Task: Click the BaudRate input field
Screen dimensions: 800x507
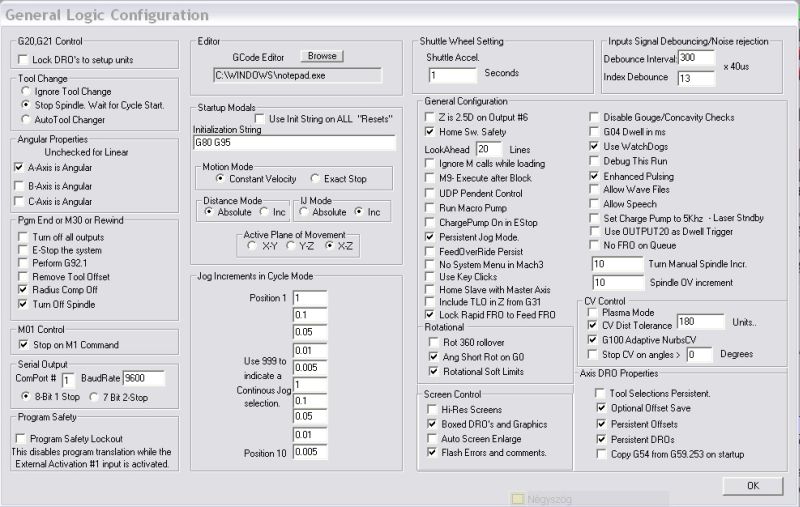Action: (x=143, y=378)
